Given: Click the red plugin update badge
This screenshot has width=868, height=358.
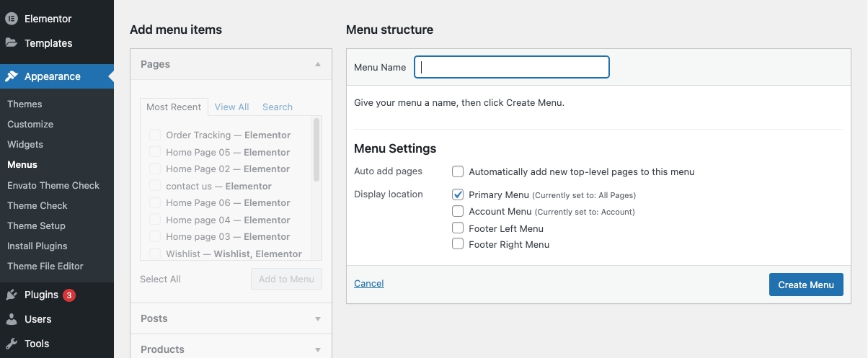Looking at the screenshot, I should pos(69,295).
